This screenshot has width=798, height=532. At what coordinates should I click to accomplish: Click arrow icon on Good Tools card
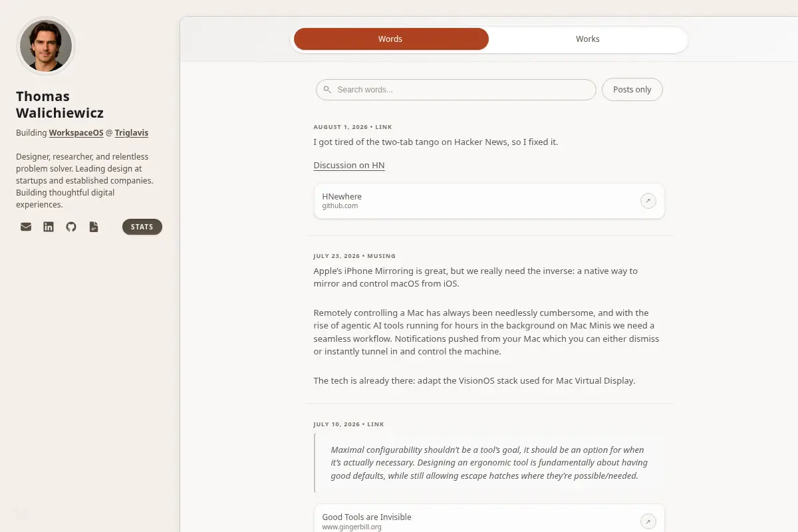tap(648, 521)
